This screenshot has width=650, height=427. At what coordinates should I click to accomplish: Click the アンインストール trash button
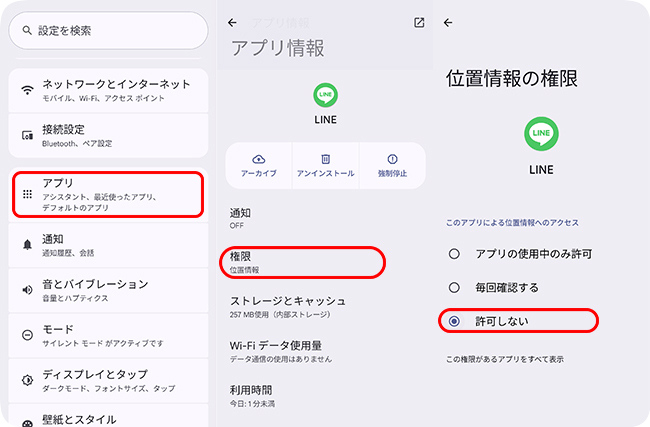325,165
